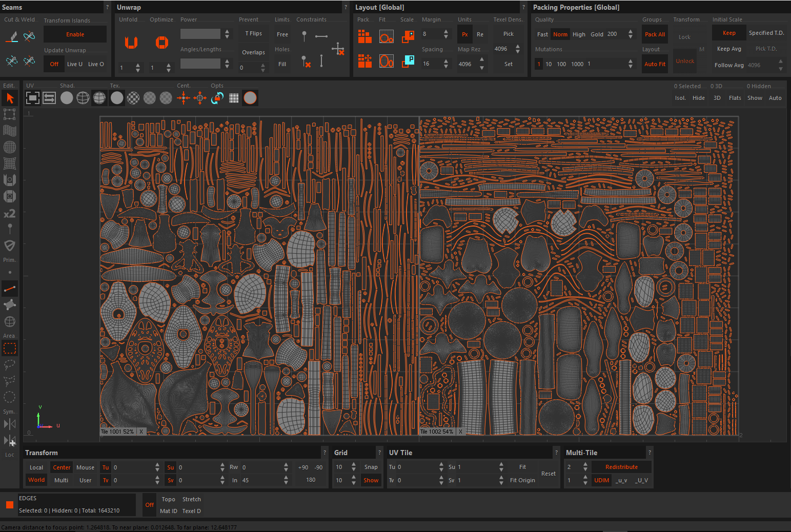Click the Optimize orange icon
This screenshot has width=791, height=532.
(162, 43)
